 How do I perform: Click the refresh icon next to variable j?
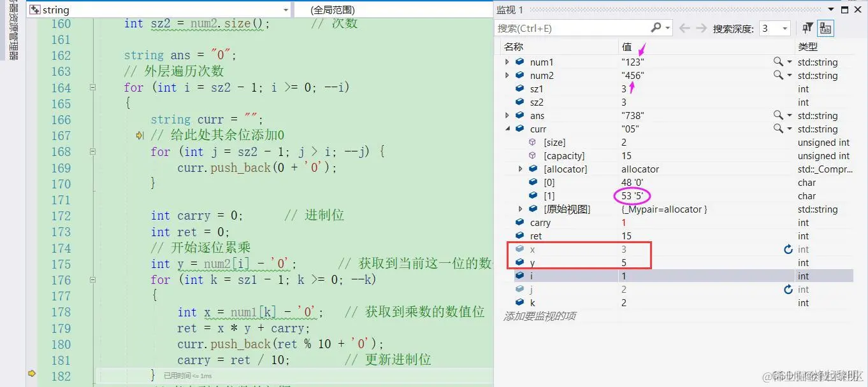(789, 289)
